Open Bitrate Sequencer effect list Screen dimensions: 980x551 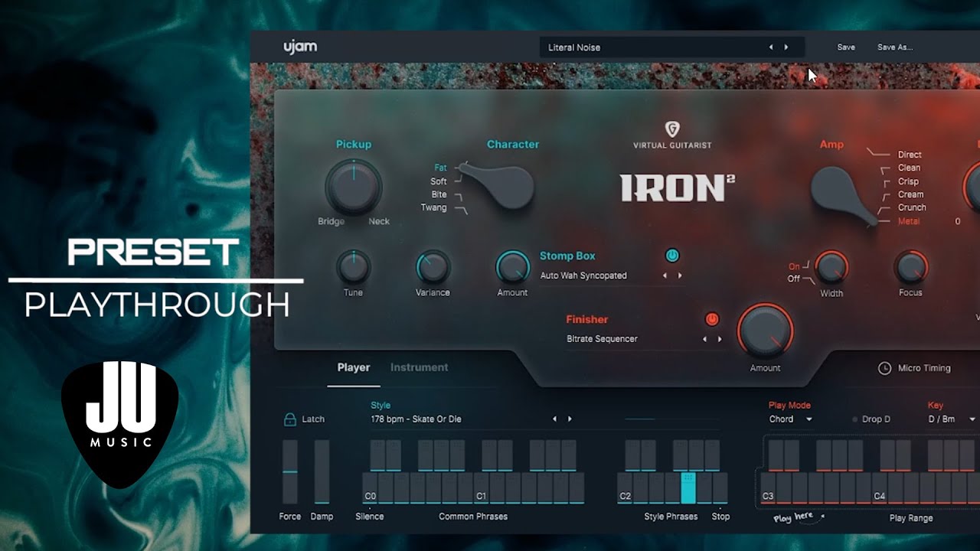click(602, 339)
